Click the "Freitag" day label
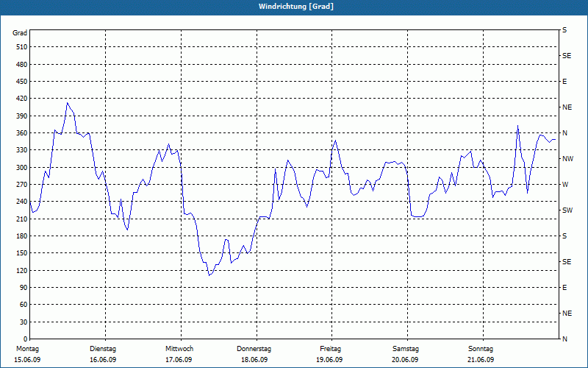This screenshot has width=588, height=368. tap(330, 349)
